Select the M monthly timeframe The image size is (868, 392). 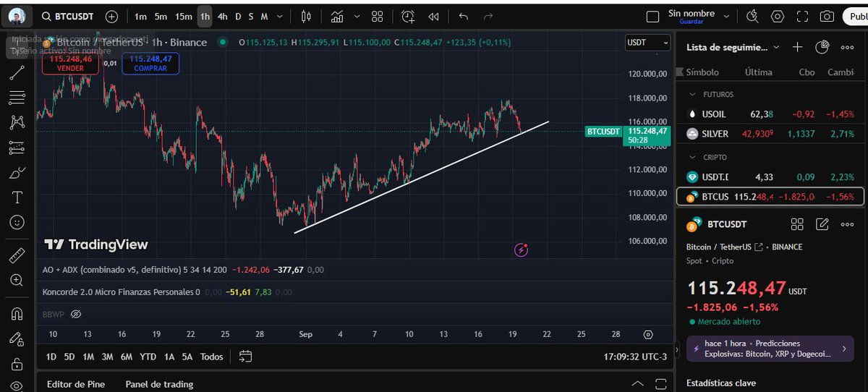(264, 16)
